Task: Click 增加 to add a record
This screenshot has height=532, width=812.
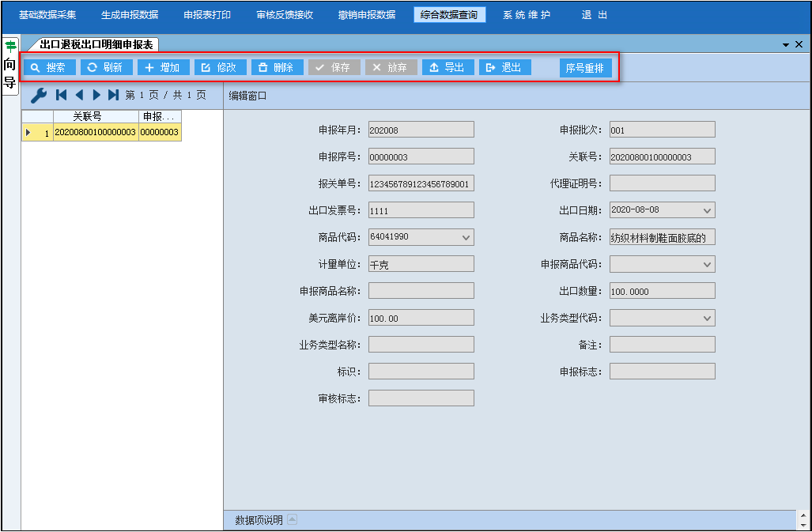Action: (x=163, y=68)
